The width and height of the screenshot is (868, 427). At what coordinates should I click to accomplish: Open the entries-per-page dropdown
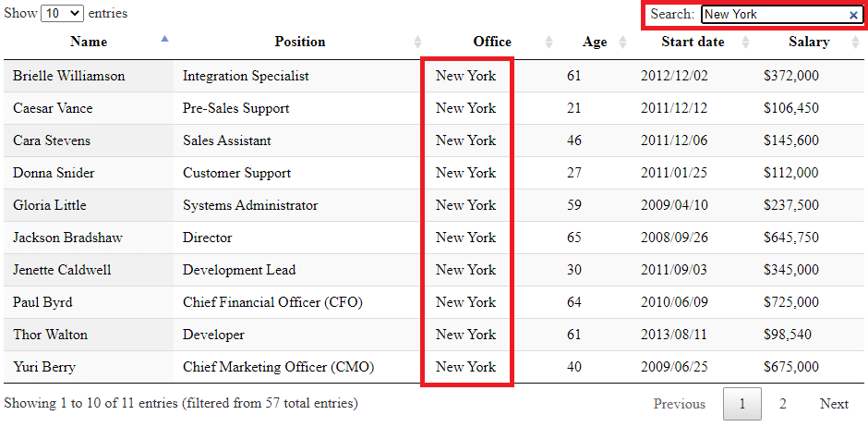pos(63,14)
